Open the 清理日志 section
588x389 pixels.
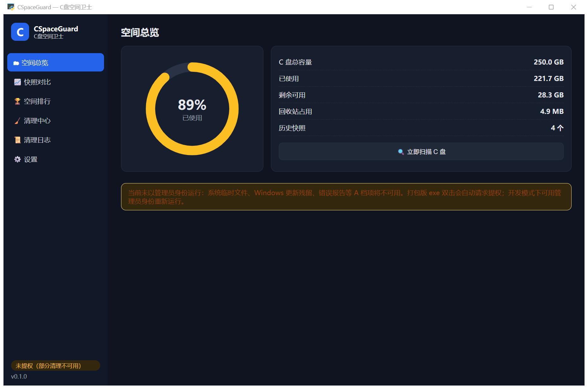pos(56,140)
